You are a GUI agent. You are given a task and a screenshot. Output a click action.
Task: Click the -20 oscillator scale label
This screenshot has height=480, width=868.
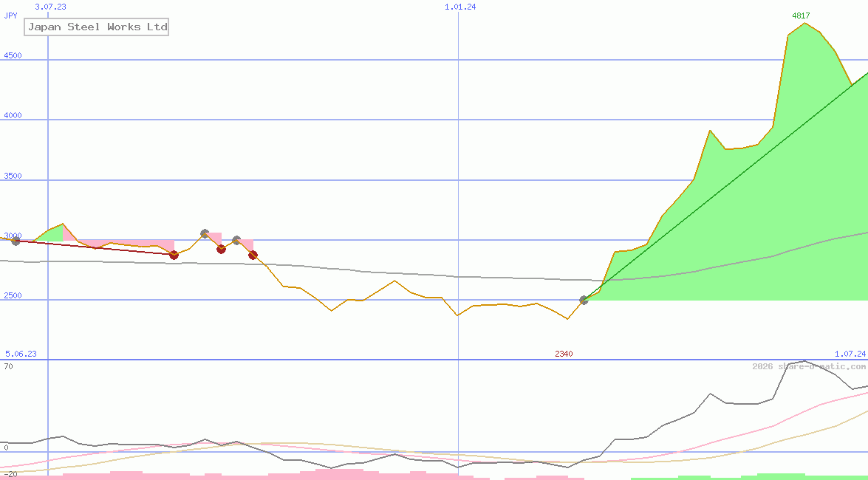point(9,475)
